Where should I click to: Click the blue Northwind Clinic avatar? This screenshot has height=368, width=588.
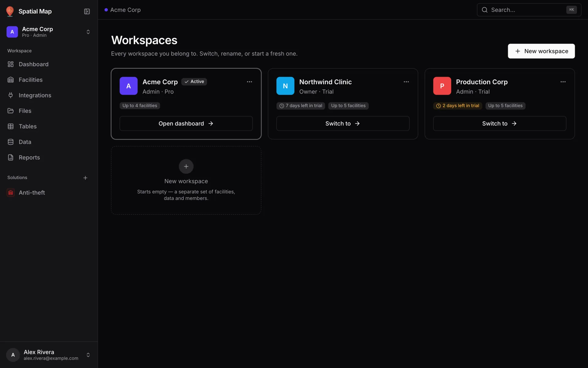285,86
